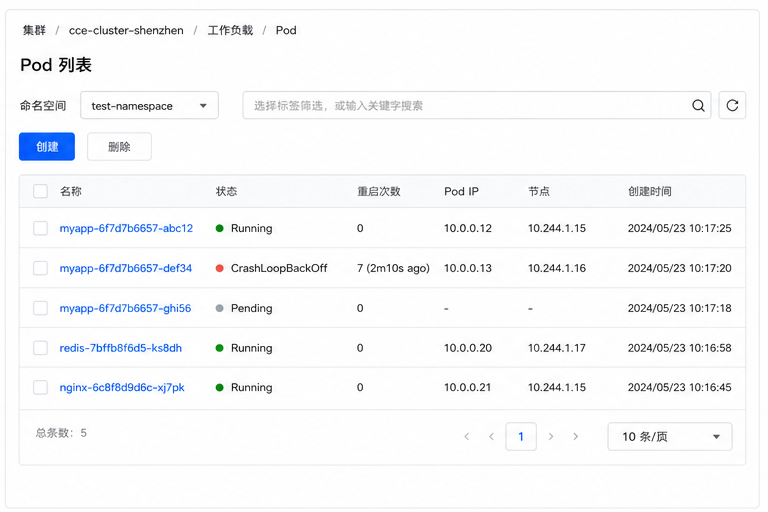This screenshot has height=512, width=768.
Task: Click the namespace dropdown arrow
Action: coord(203,106)
